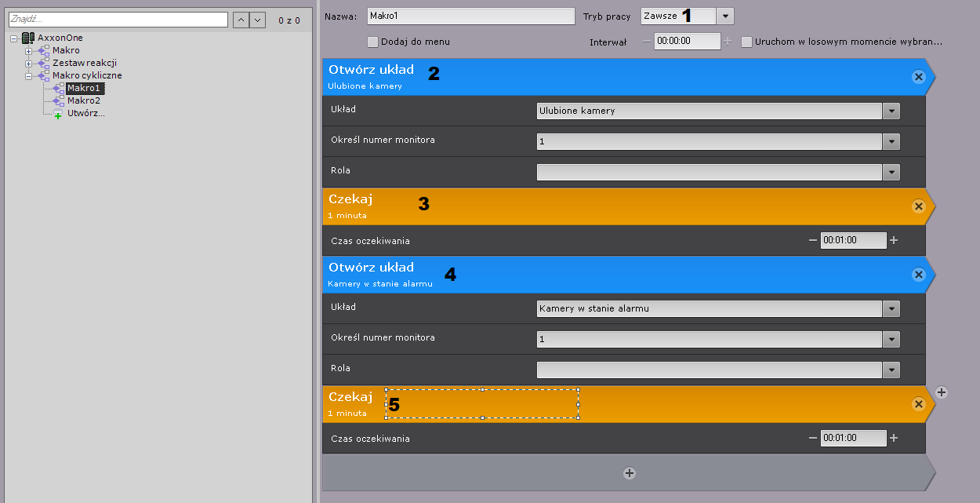The width and height of the screenshot is (980, 503).
Task: Add new action at bottom plus icon
Action: pos(629,473)
